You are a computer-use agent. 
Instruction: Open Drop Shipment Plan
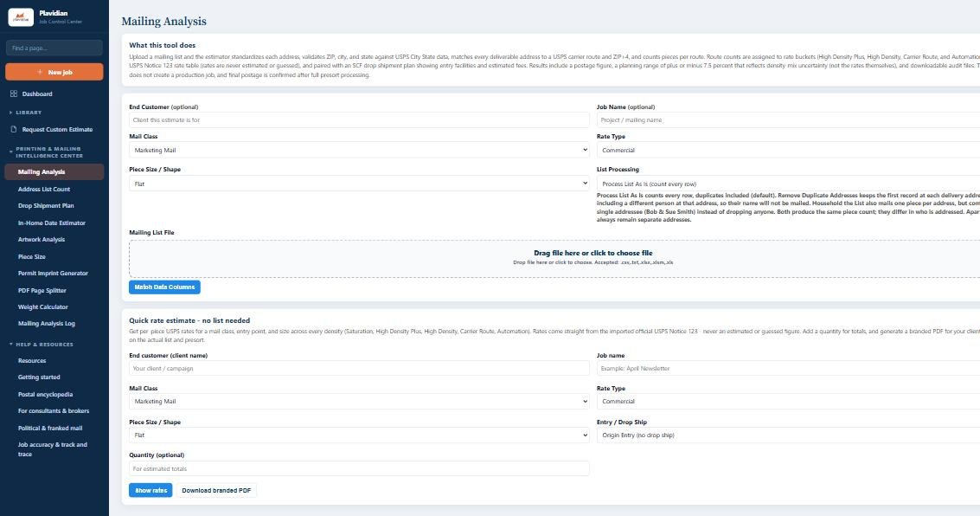point(46,206)
